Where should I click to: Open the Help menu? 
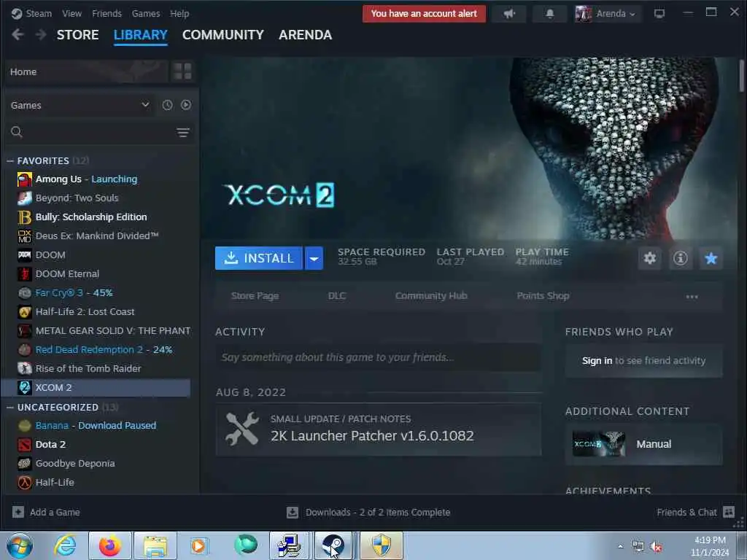click(x=179, y=14)
